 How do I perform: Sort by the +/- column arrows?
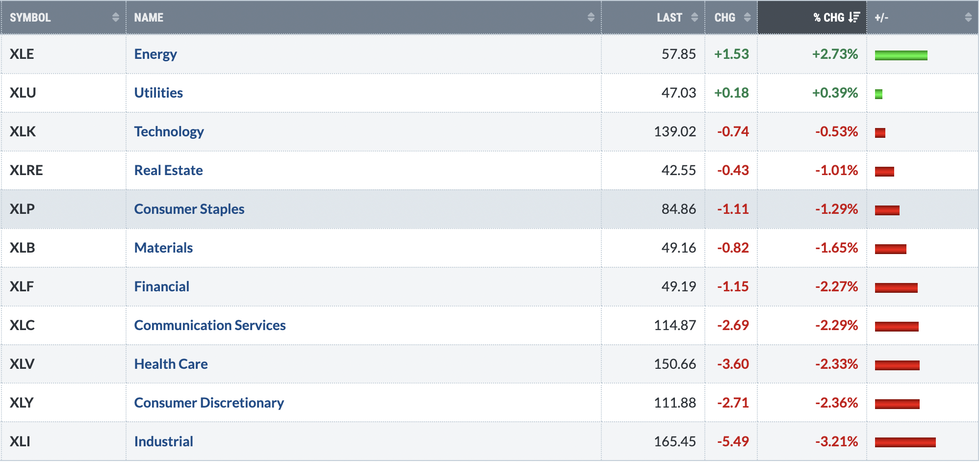point(968,18)
